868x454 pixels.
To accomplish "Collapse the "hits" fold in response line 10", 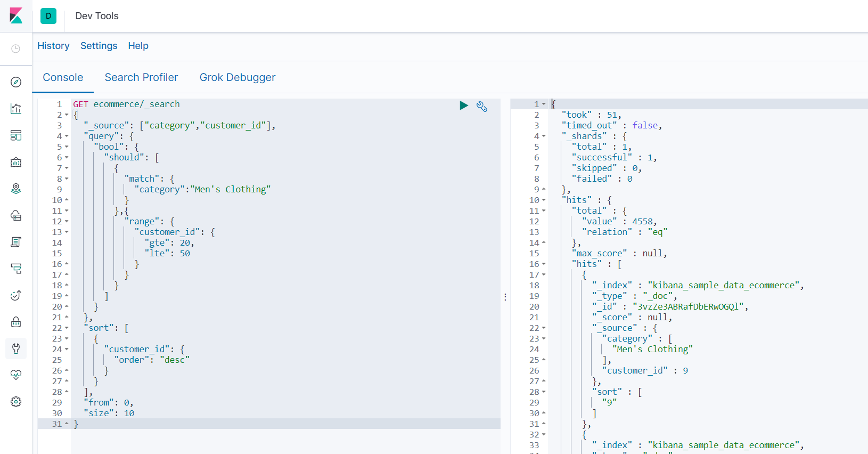I will pyautogui.click(x=544, y=200).
